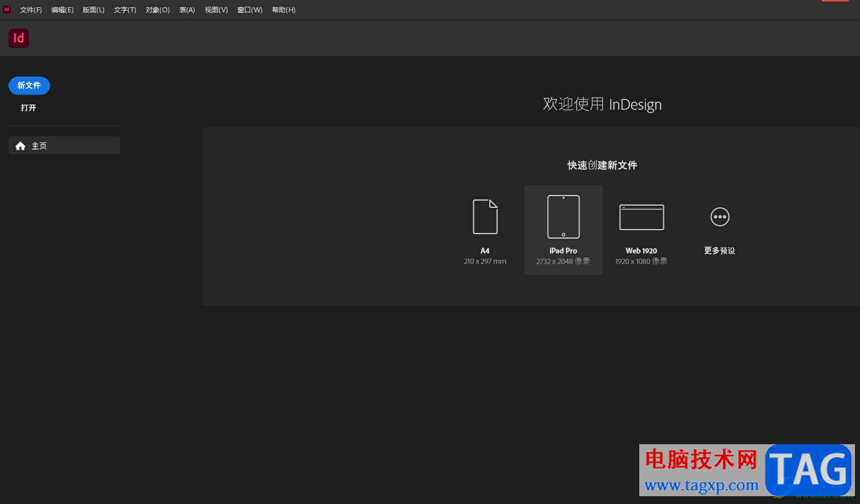Open the 视图(V) menu
Viewport: 860px width, 504px height.
[x=216, y=10]
